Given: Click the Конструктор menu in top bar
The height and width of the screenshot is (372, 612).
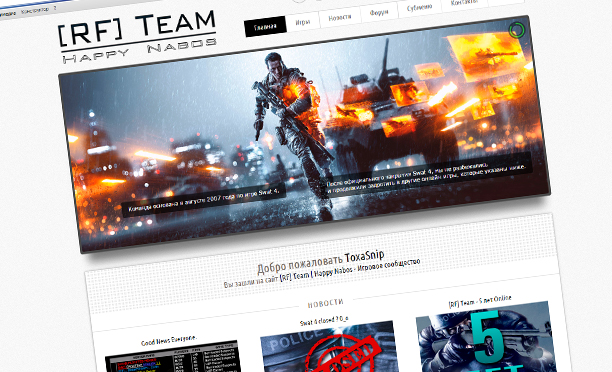Looking at the screenshot, I should tap(35, 11).
